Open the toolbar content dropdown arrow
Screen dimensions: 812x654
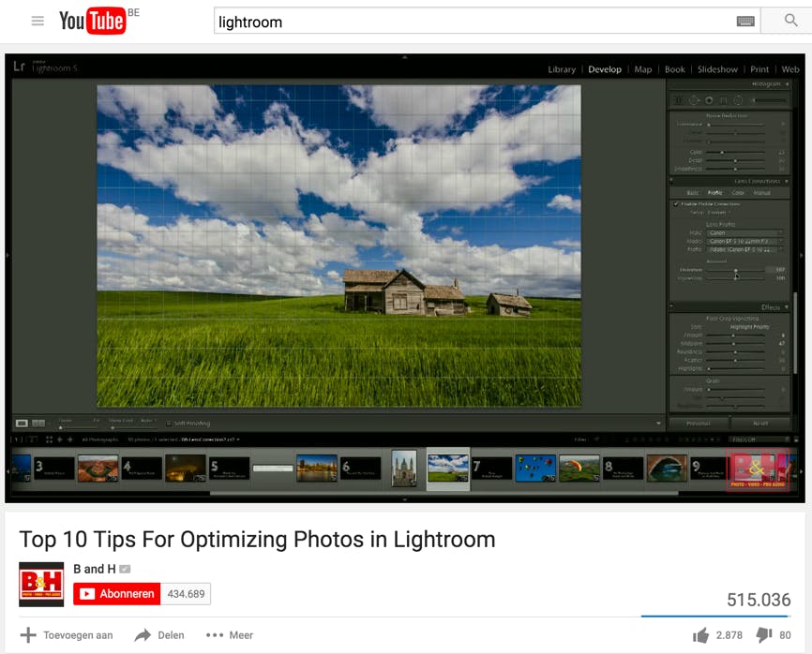pyautogui.click(x=658, y=424)
